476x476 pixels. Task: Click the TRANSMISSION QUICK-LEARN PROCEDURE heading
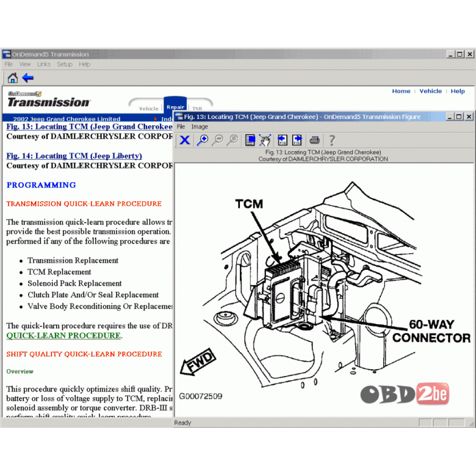pyautogui.click(x=84, y=204)
